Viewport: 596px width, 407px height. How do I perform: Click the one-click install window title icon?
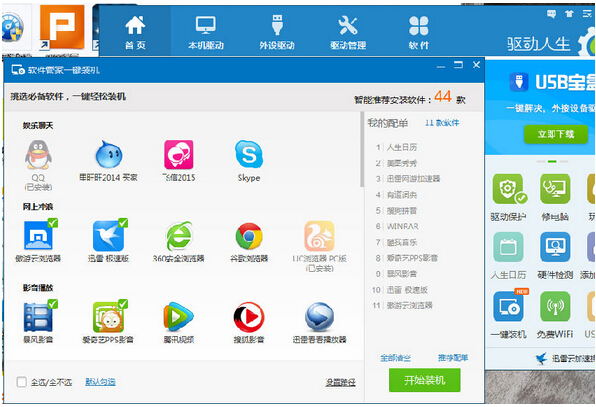pyautogui.click(x=18, y=70)
